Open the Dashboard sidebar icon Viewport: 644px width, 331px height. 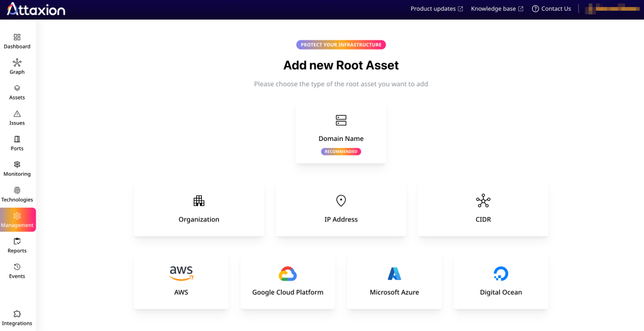tap(17, 37)
